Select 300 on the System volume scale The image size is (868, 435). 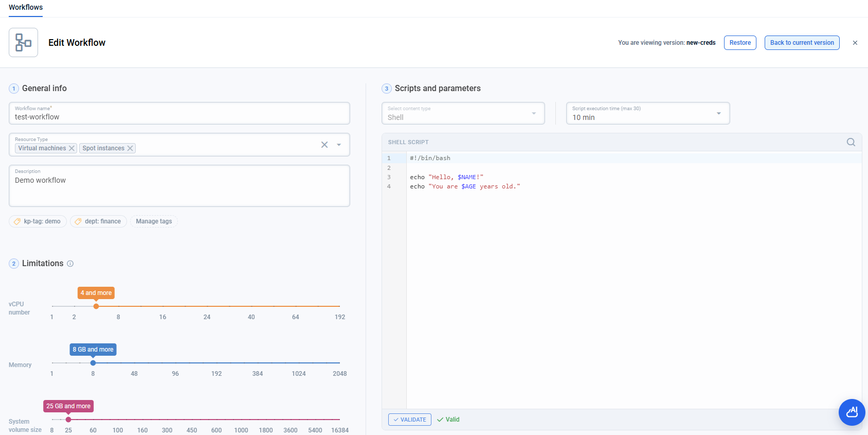(x=167, y=430)
